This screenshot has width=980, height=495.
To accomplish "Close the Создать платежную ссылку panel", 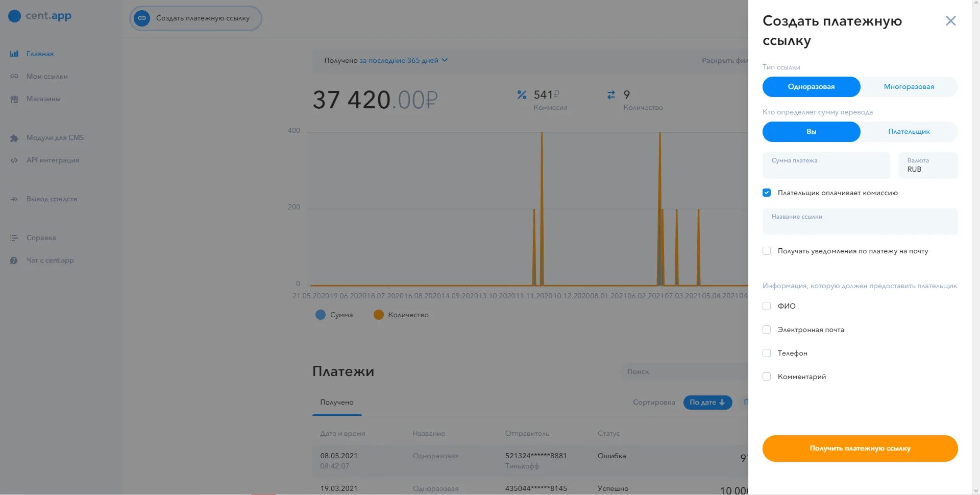I will pyautogui.click(x=950, y=21).
